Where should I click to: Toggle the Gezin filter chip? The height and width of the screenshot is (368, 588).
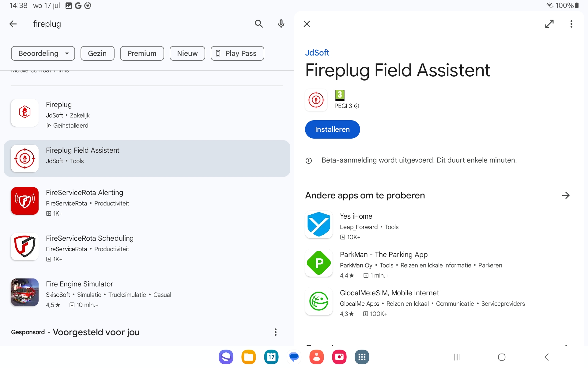pos(97,53)
